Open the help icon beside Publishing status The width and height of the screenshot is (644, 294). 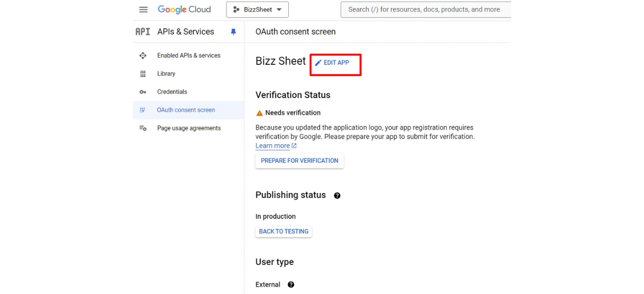pos(337,195)
